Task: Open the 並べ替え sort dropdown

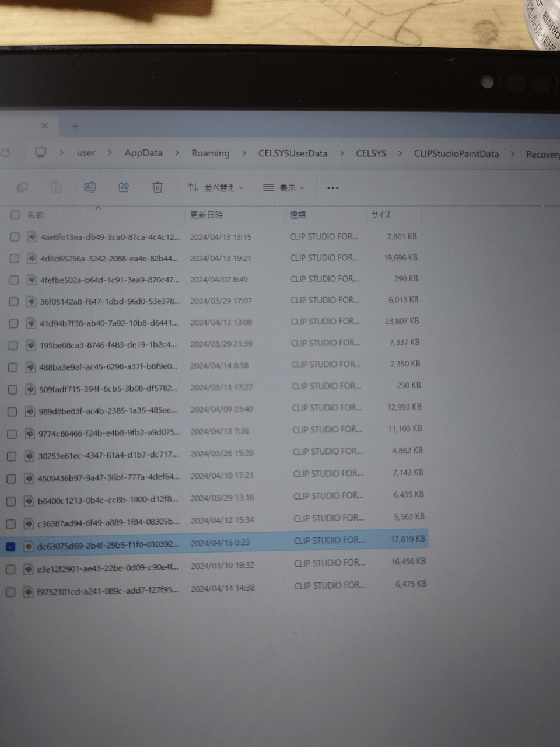Action: (x=215, y=187)
